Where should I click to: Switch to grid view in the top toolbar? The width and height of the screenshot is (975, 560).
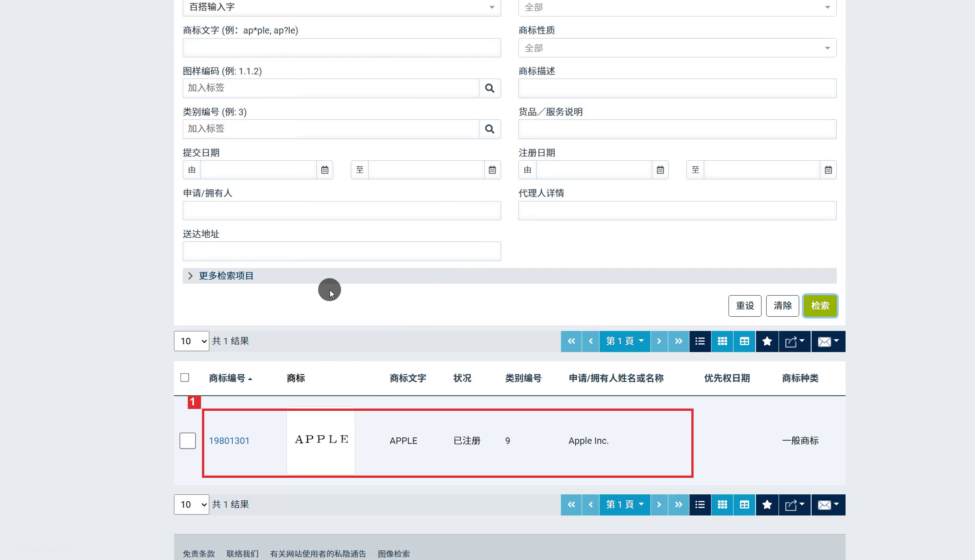click(x=722, y=342)
